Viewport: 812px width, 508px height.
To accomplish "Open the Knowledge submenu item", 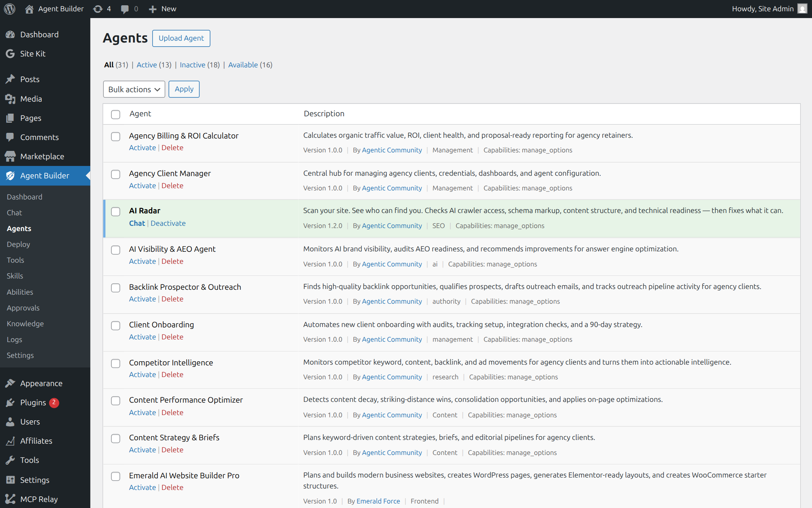I will (25, 324).
